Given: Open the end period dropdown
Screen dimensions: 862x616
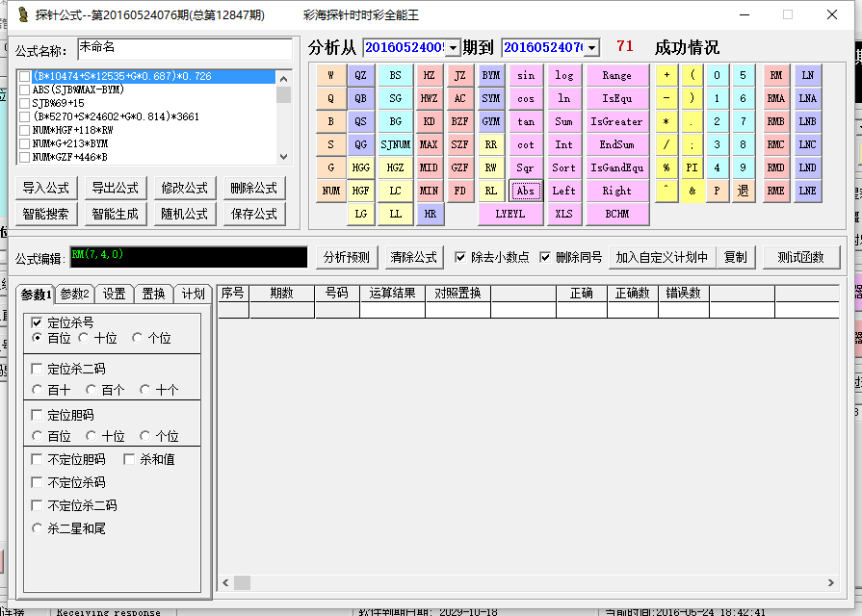Looking at the screenshot, I should click(591, 48).
